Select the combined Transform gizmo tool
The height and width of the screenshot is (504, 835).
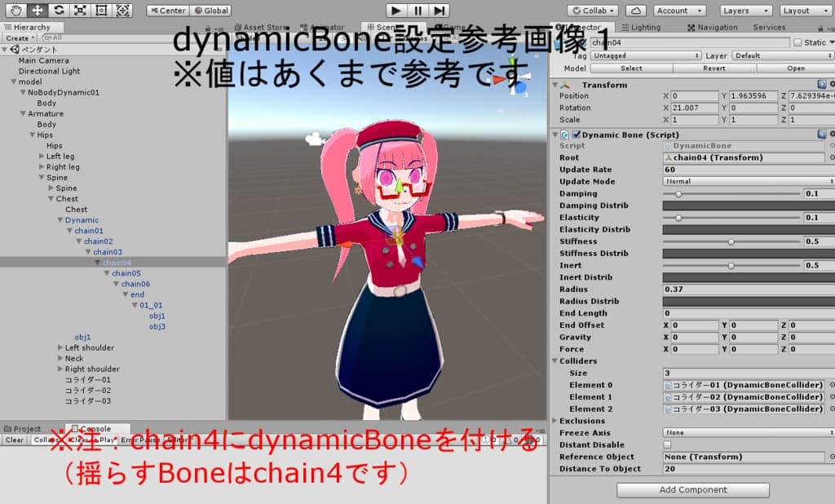122,10
